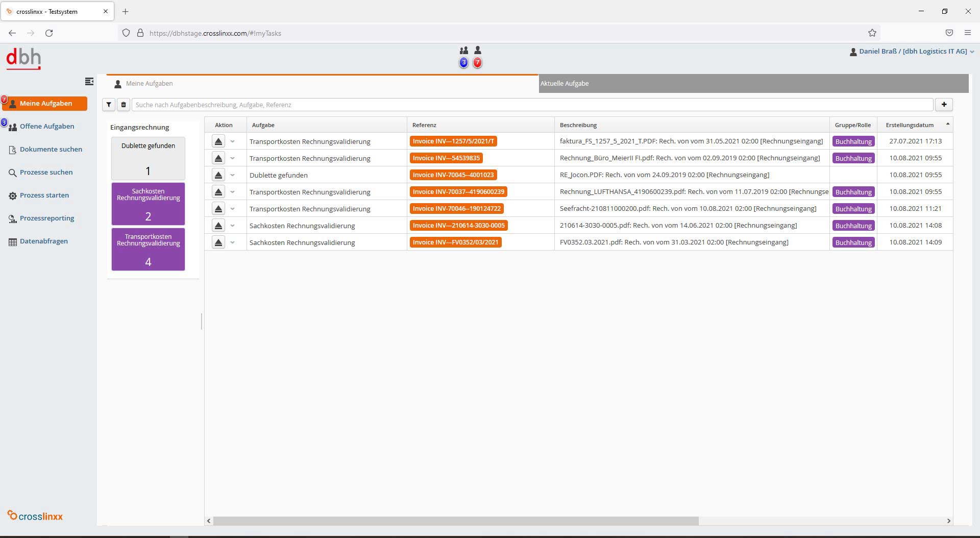This screenshot has height=538, width=980.
Task: Click scrollbar right arrow at bottom
Action: 948,521
